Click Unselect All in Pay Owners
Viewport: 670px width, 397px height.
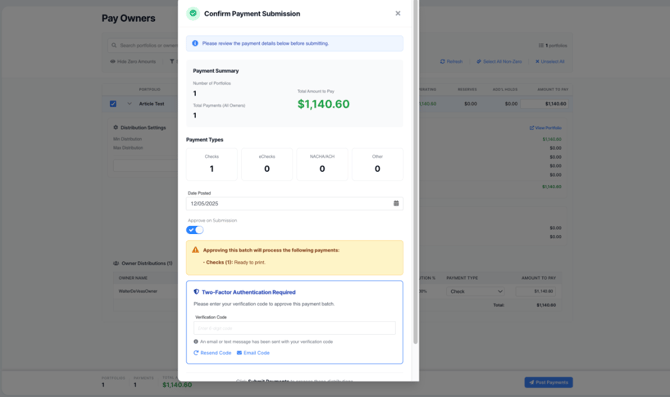(550, 62)
